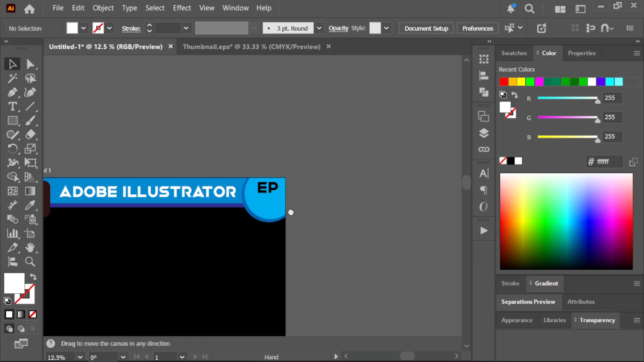Go to the Illustrator Home screen
Image resolution: width=644 pixels, height=362 pixels.
click(x=30, y=9)
